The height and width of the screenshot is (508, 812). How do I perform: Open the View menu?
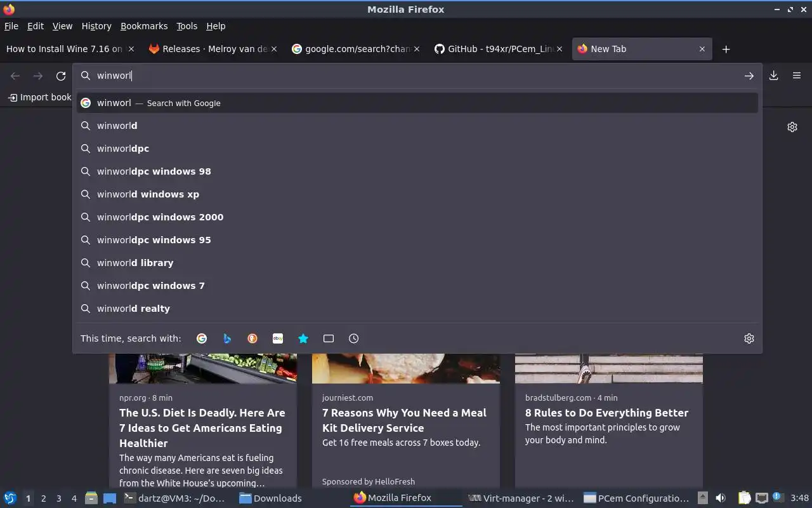62,26
